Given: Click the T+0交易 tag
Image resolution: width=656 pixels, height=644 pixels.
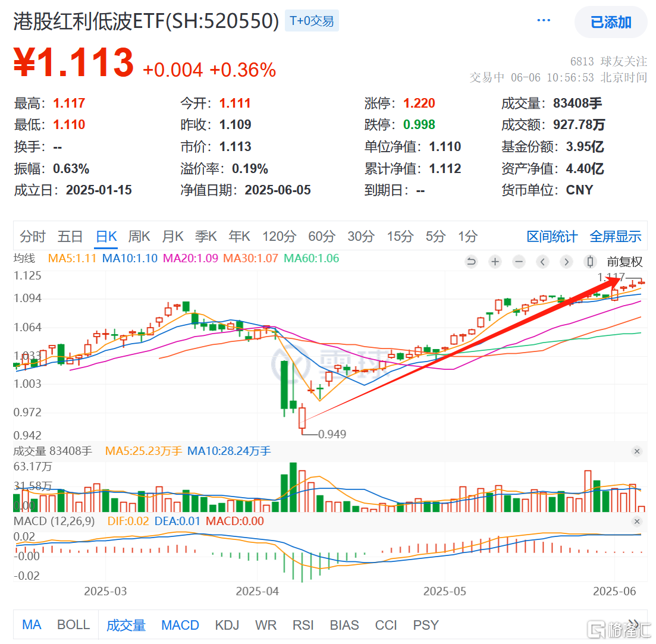Looking at the screenshot, I should tap(312, 21).
